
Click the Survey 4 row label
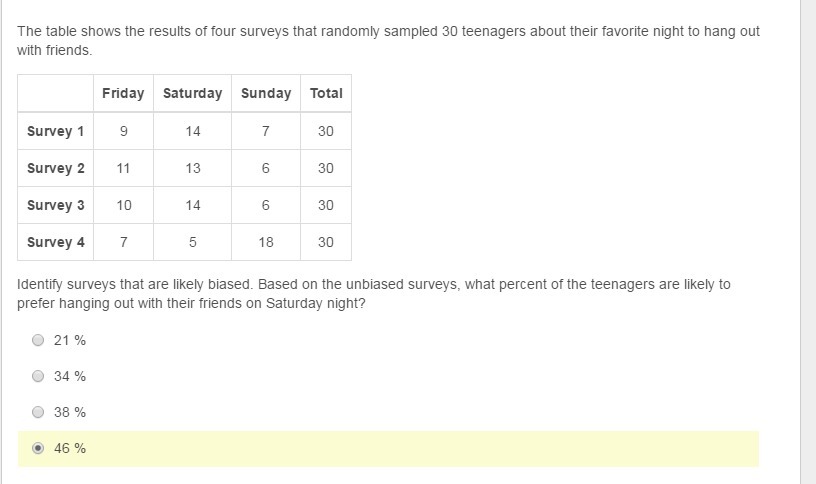tap(56, 242)
